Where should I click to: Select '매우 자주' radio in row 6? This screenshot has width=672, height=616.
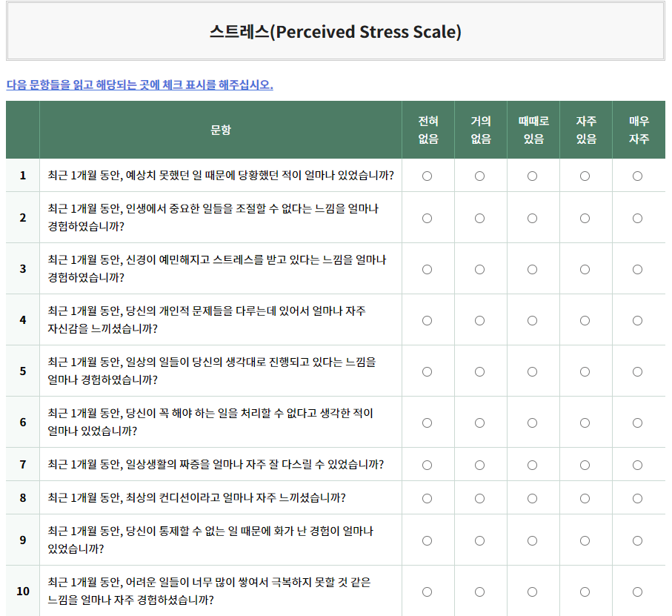click(x=638, y=423)
